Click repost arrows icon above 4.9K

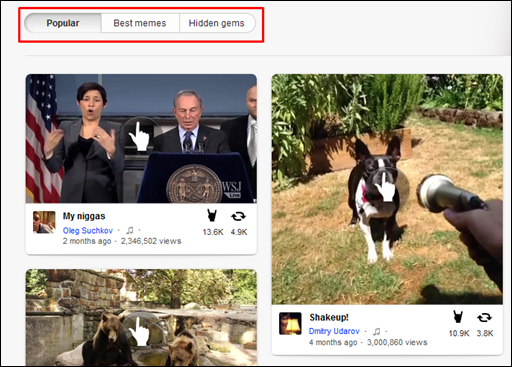(x=238, y=216)
